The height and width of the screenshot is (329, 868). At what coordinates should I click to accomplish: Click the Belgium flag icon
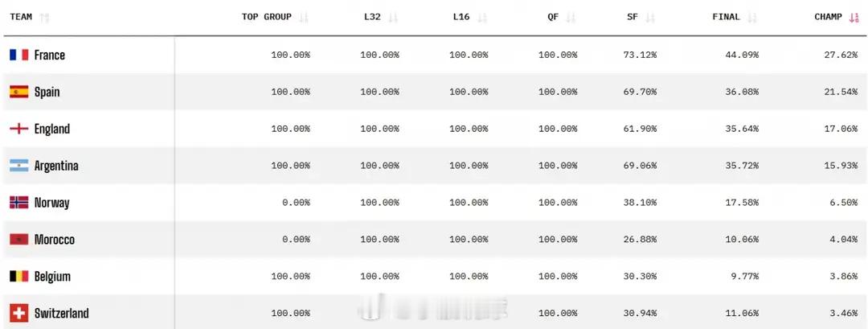click(18, 277)
